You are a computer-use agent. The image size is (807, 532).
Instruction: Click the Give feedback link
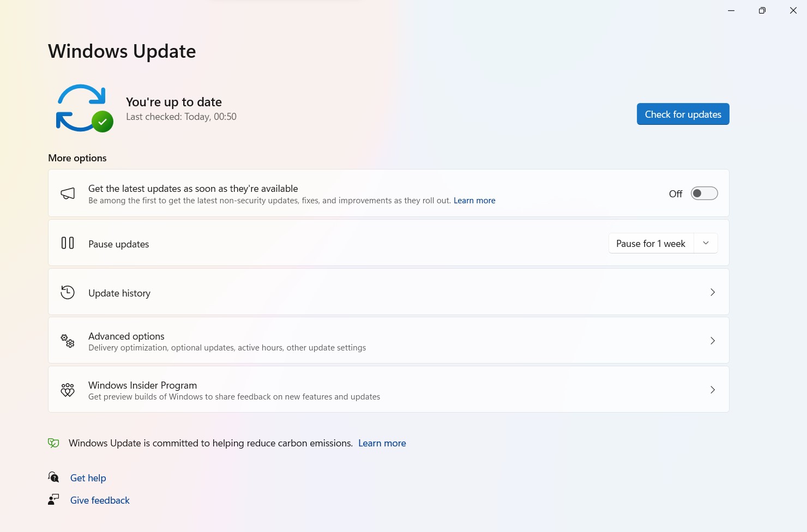click(100, 500)
